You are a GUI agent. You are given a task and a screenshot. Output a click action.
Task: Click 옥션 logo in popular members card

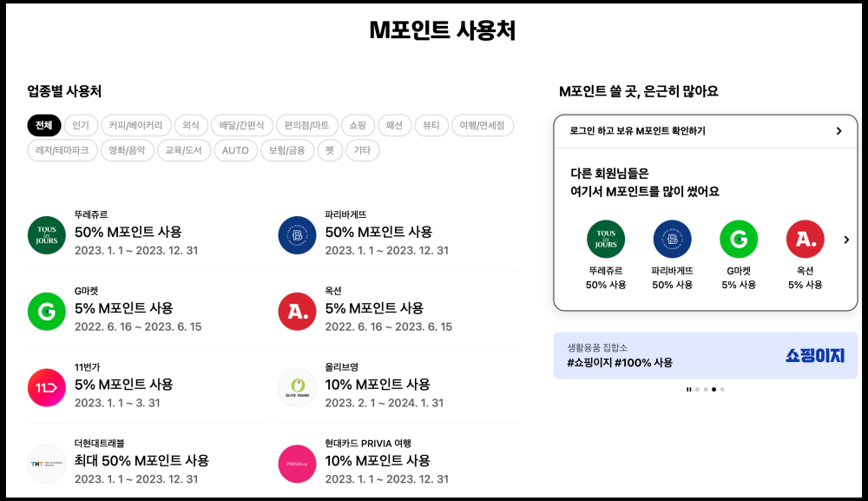click(805, 239)
